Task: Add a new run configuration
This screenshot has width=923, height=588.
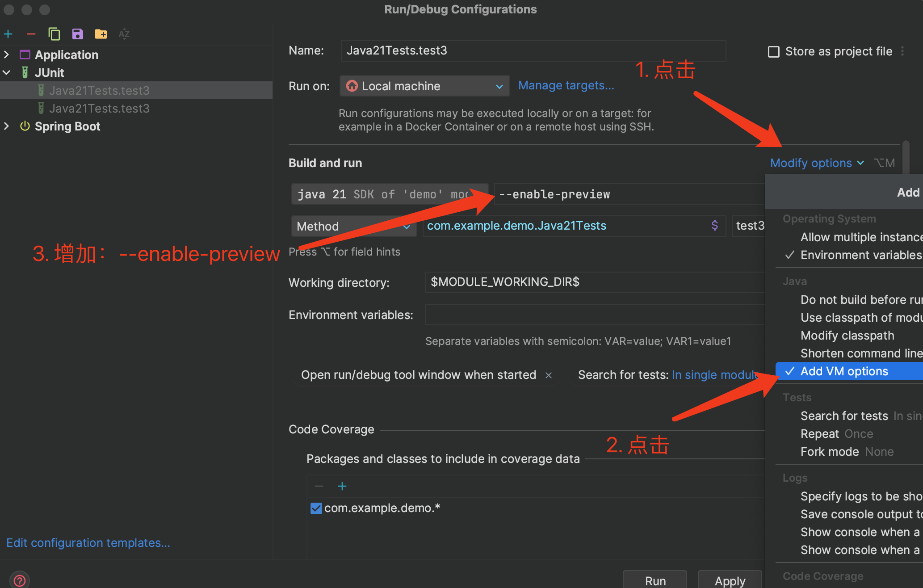Action: [x=8, y=34]
